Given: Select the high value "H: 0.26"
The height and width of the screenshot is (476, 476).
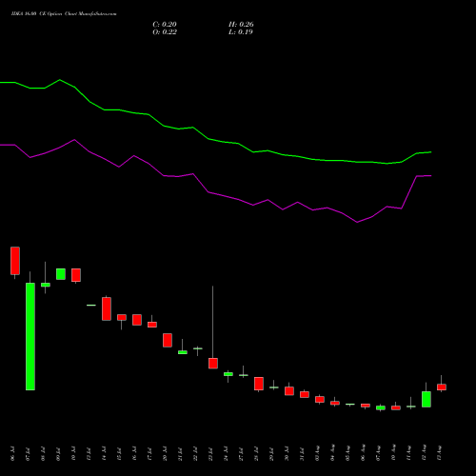Looking at the screenshot, I should [241, 25].
